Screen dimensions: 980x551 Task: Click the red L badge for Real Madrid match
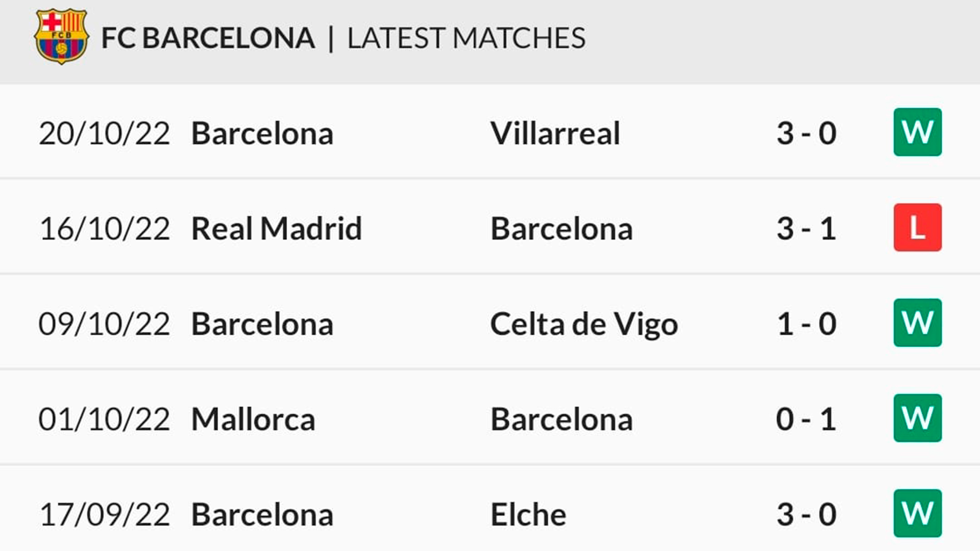click(x=917, y=228)
